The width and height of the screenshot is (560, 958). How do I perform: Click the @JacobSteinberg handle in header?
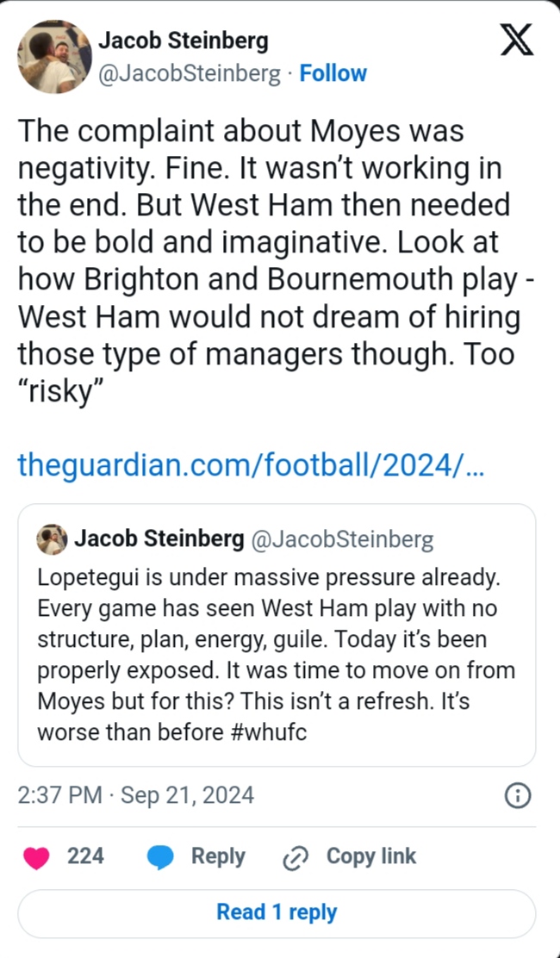pyautogui.click(x=190, y=74)
